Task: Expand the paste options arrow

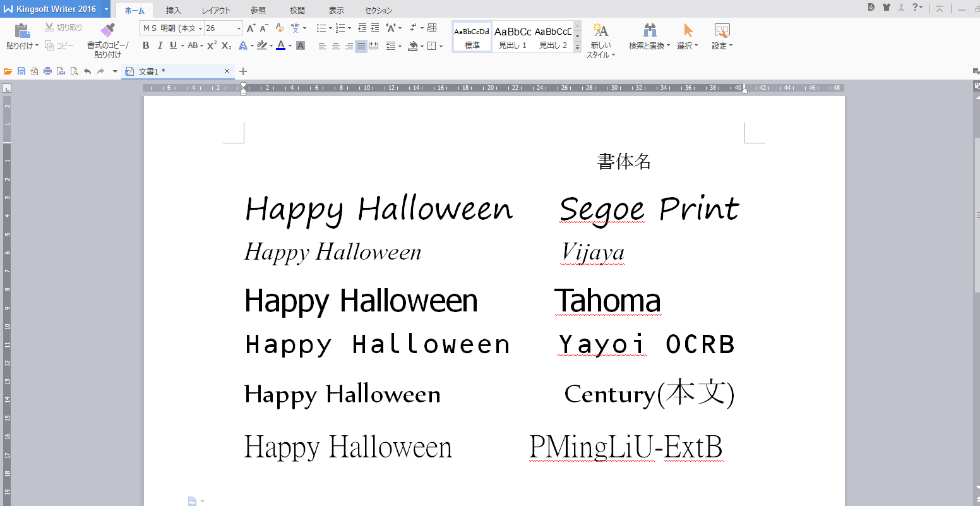Action: point(37,45)
